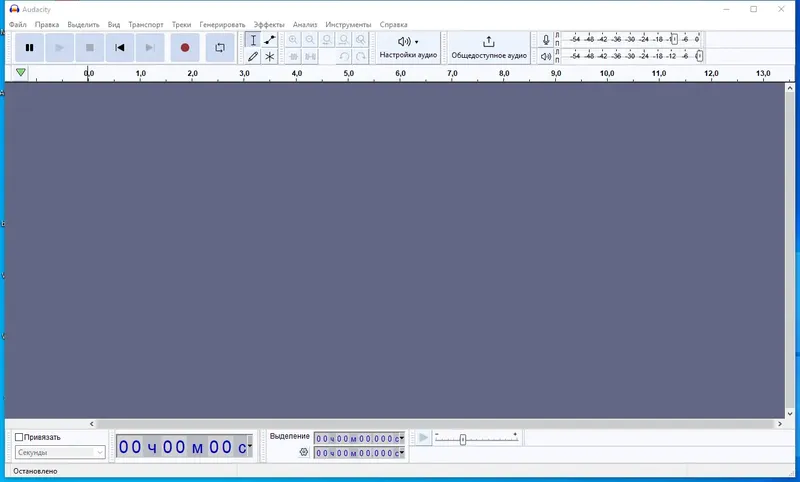This screenshot has height=482, width=800.
Task: Click the 5,0 mark on timeline ruler
Action: pyautogui.click(x=348, y=73)
